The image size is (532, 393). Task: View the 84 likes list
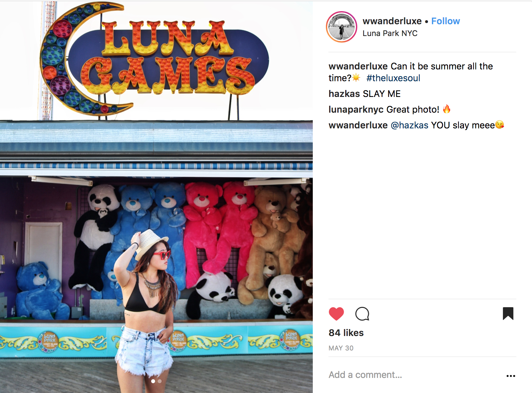click(x=346, y=333)
